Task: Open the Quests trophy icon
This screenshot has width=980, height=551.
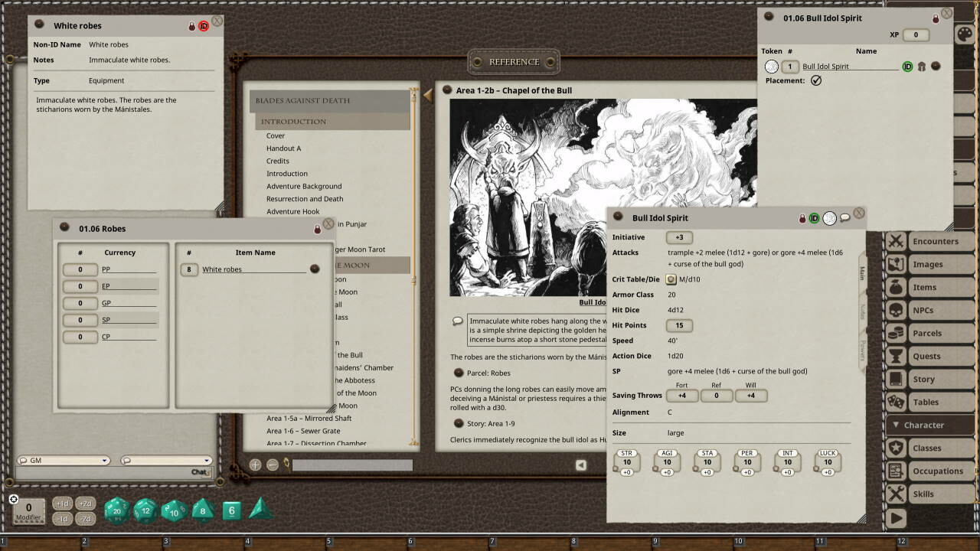Action: coord(896,356)
